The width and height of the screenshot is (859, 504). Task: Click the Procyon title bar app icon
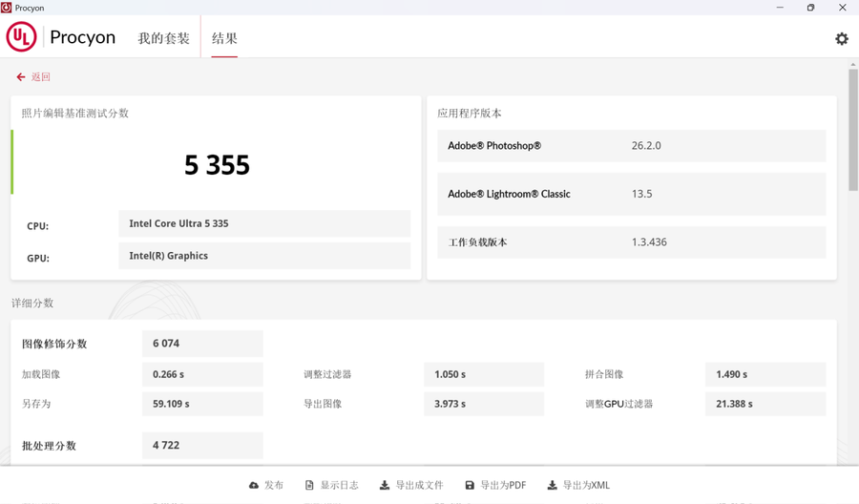[x=6, y=8]
